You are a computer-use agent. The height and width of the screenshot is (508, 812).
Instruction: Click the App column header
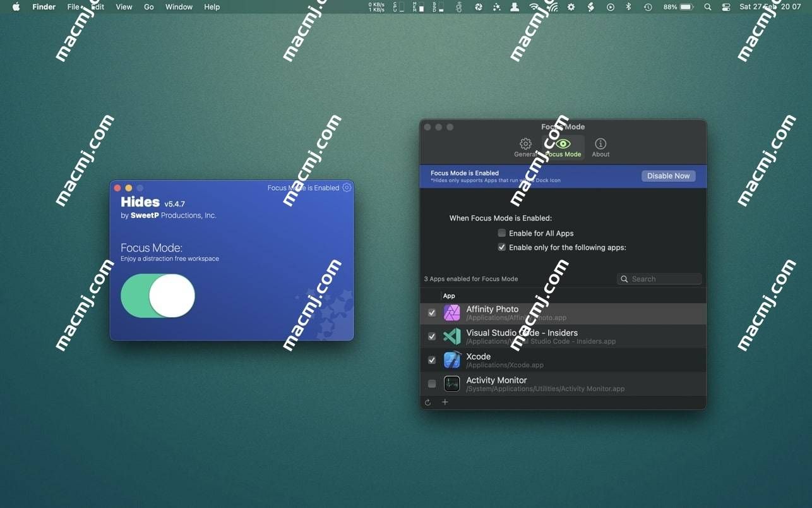449,296
